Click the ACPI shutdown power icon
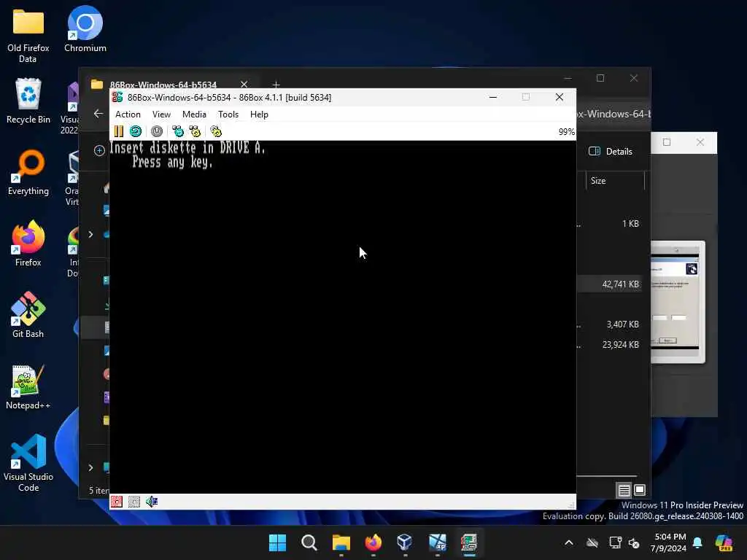 pyautogui.click(x=157, y=131)
